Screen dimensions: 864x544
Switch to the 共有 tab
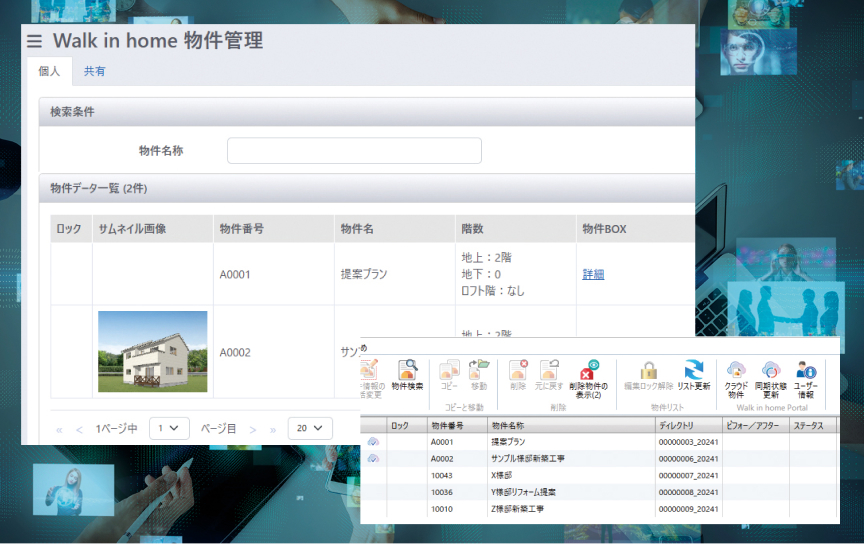click(x=94, y=71)
